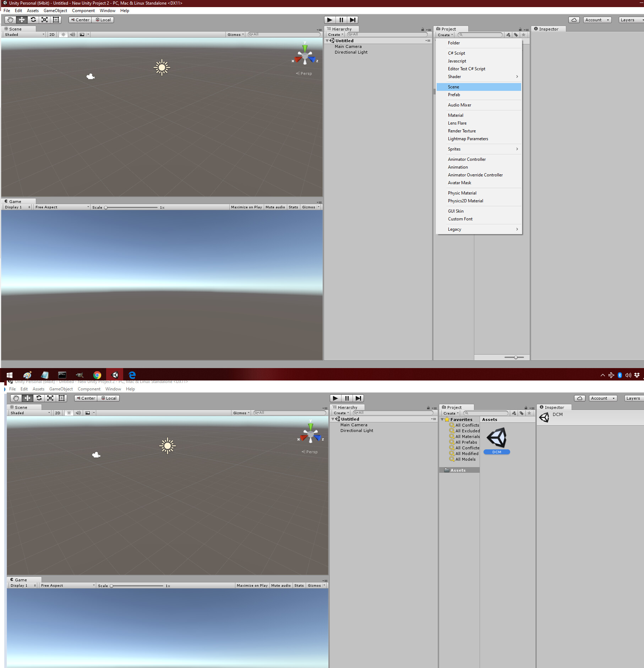Select the Rotate tool
Image resolution: width=644 pixels, height=668 pixels.
pyautogui.click(x=33, y=20)
